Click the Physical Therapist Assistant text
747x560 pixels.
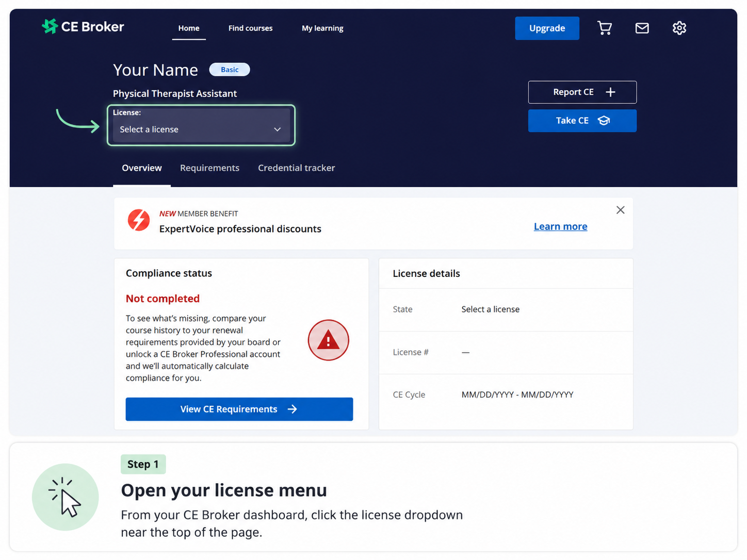click(175, 94)
